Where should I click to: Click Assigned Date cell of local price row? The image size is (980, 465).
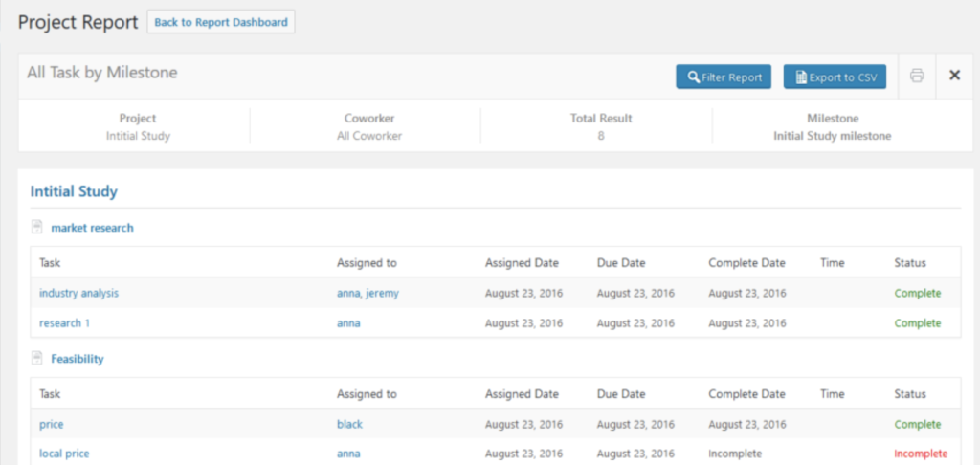point(523,454)
